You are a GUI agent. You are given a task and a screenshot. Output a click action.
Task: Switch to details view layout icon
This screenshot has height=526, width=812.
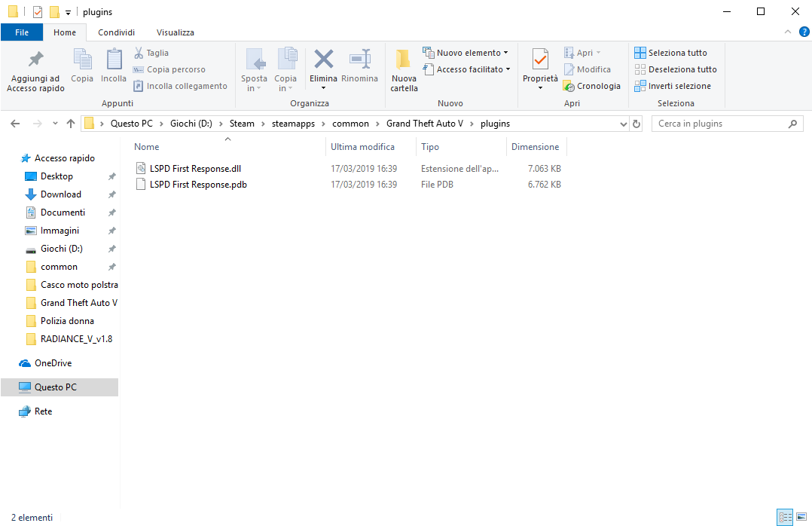tap(785, 517)
